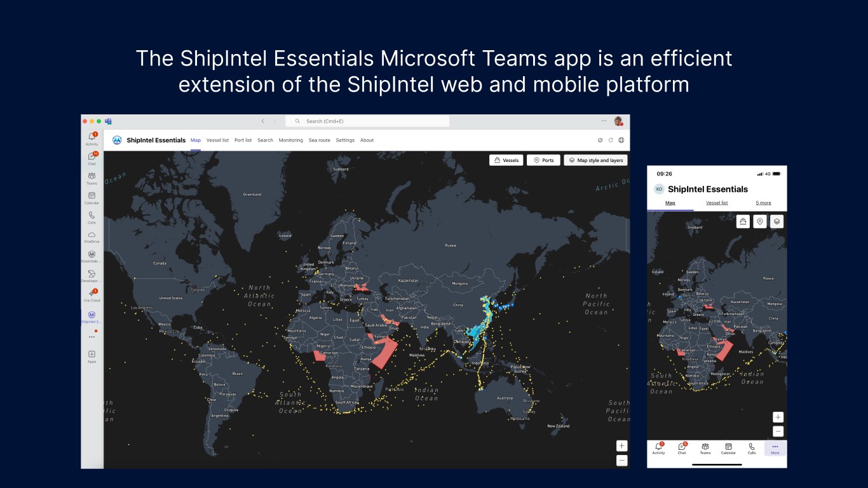Switch to the About tab
The height and width of the screenshot is (488, 868).
pos(367,140)
